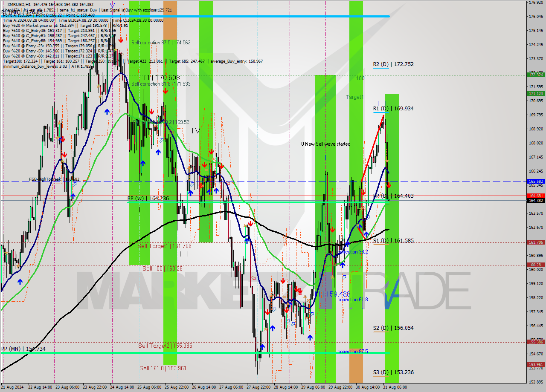Screen dimensions: 546x392
Task: Click the 'minimum_distance_buy_levels' info line
Action: (x=47, y=66)
